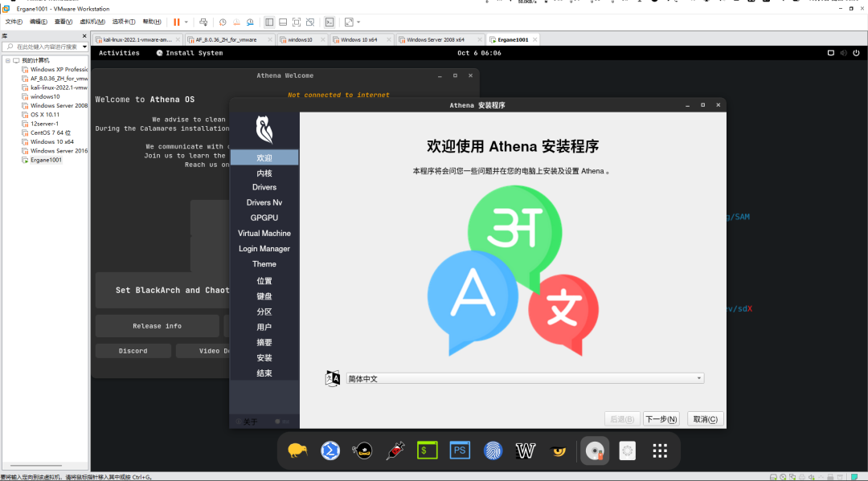The height and width of the screenshot is (481, 868).
Task: Click the 下一步(N) button
Action: coord(661,419)
